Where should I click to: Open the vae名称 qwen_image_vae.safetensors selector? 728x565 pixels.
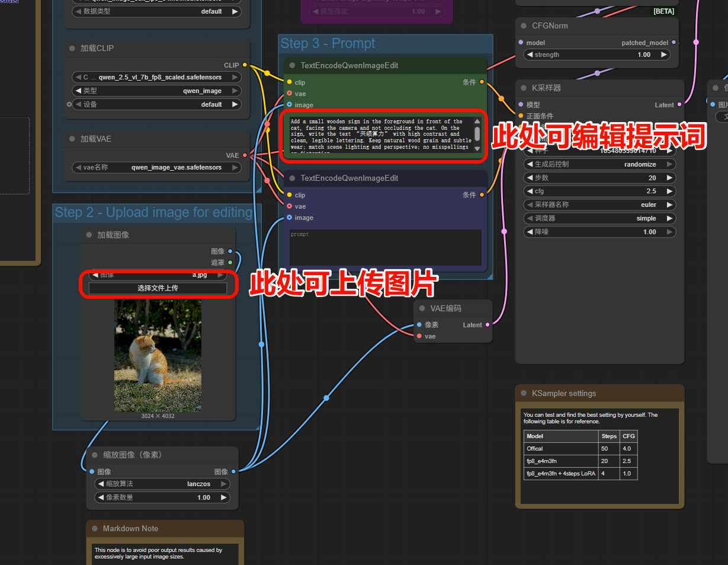coord(156,168)
